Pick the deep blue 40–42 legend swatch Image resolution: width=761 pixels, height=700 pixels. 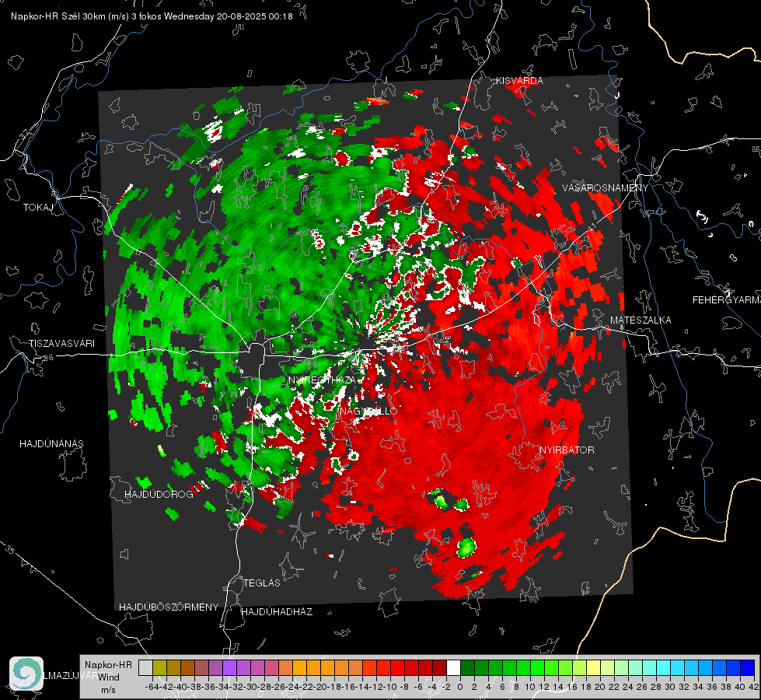tap(748, 667)
